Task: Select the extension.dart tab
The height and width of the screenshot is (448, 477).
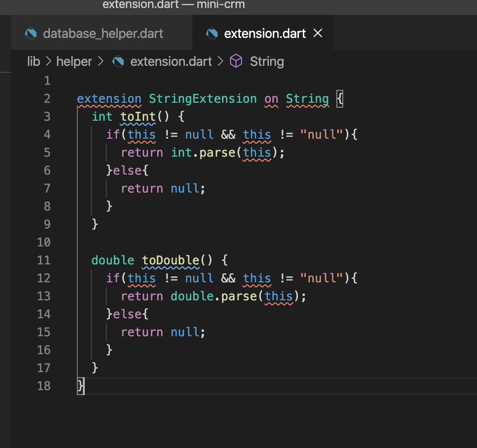Action: 264,33
